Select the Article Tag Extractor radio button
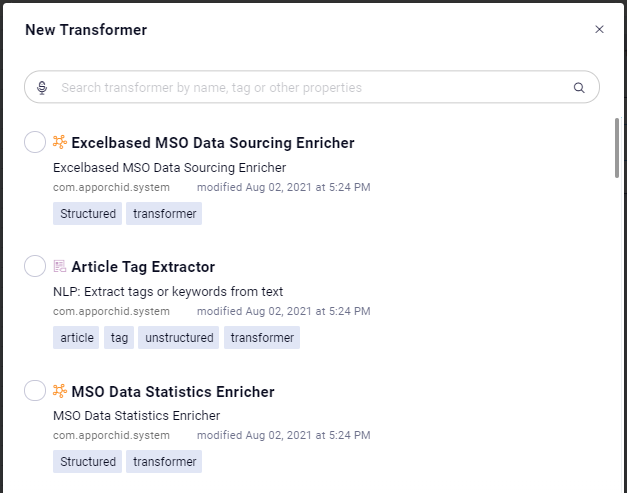The image size is (627, 493). [x=35, y=266]
